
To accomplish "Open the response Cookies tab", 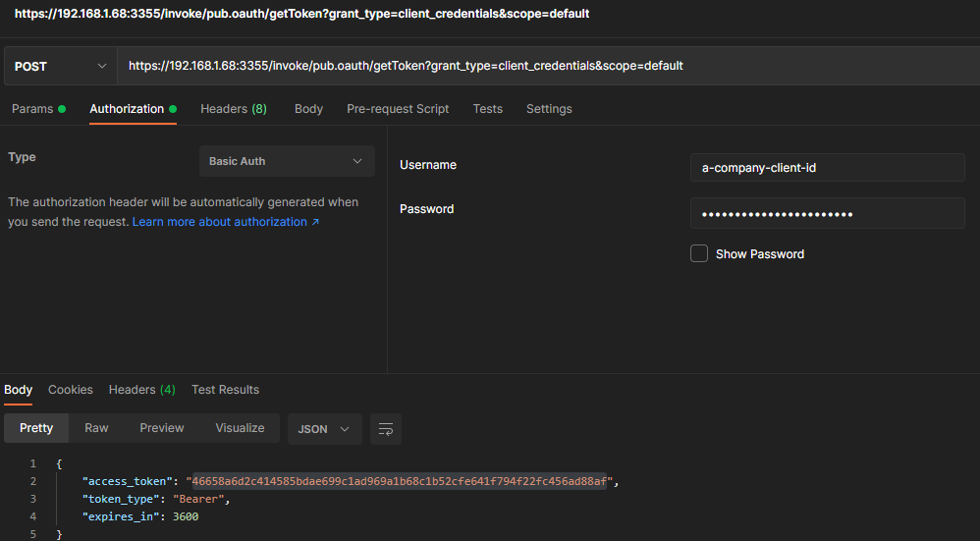I will click(71, 390).
